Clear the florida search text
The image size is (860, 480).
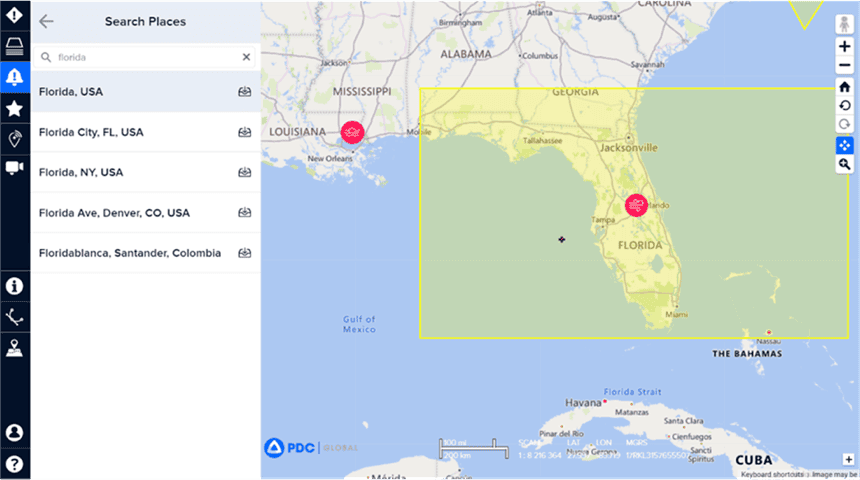246,57
